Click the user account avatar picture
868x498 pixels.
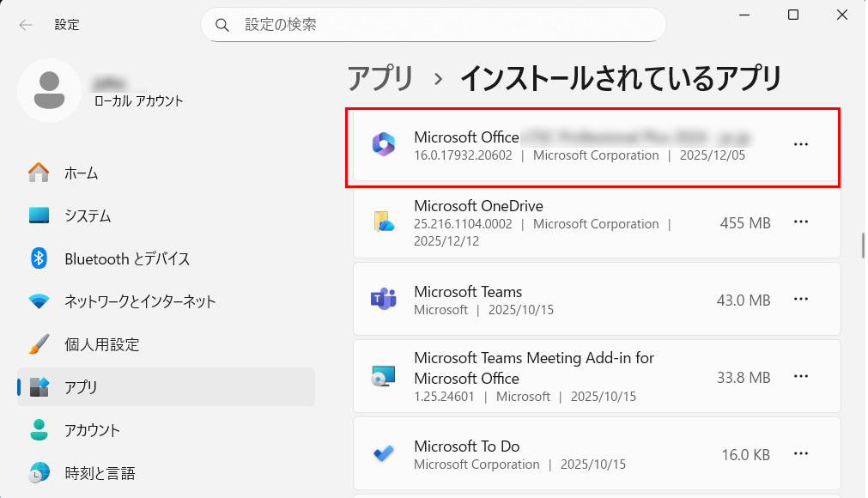click(49, 90)
